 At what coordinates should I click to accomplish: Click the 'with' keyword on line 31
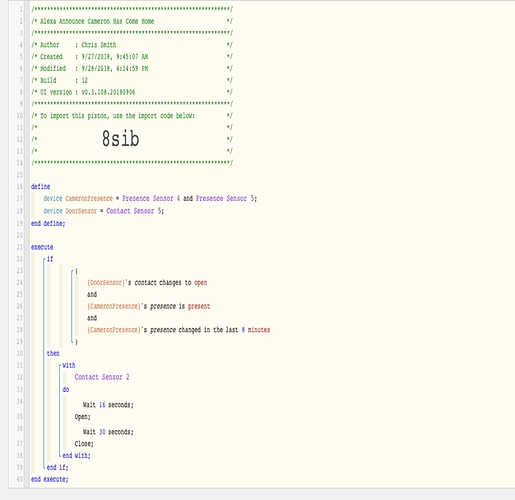[69, 365]
